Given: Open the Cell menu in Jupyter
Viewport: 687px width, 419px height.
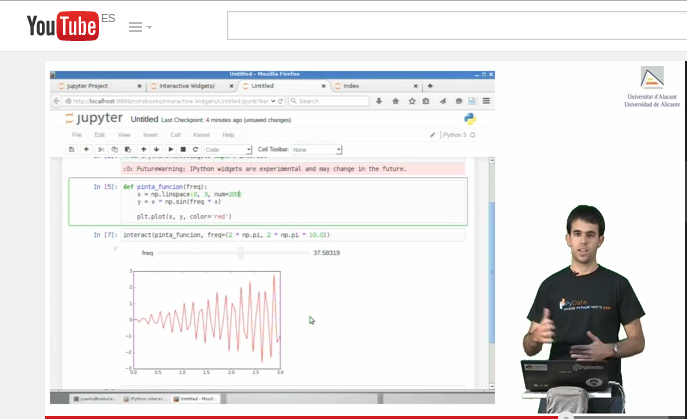Looking at the screenshot, I should [x=175, y=135].
